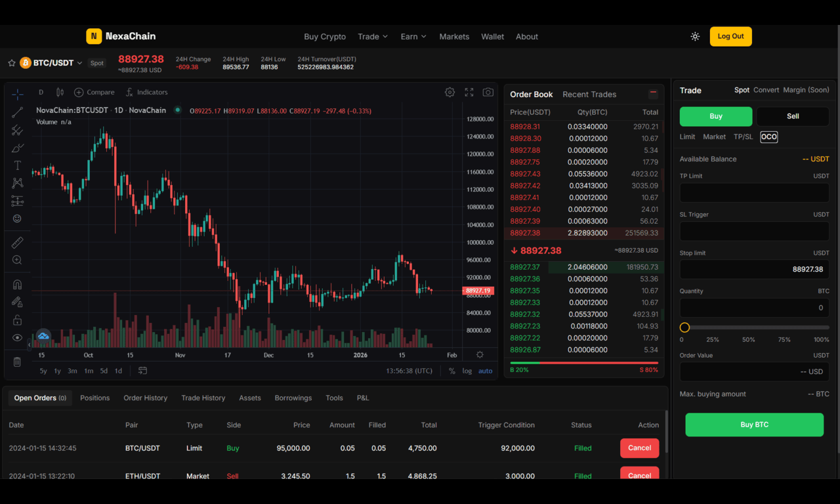Open the BTC/USDT pair selector dropdown
The image size is (840, 504).
(79, 63)
